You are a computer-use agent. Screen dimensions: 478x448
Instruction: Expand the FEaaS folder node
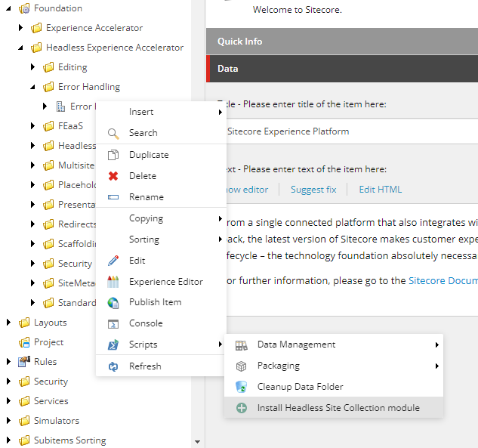(33, 126)
